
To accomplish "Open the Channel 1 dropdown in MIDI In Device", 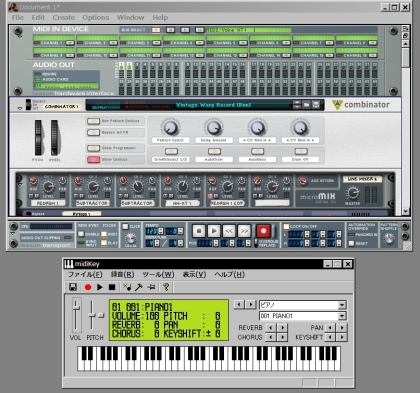I will [70, 43].
